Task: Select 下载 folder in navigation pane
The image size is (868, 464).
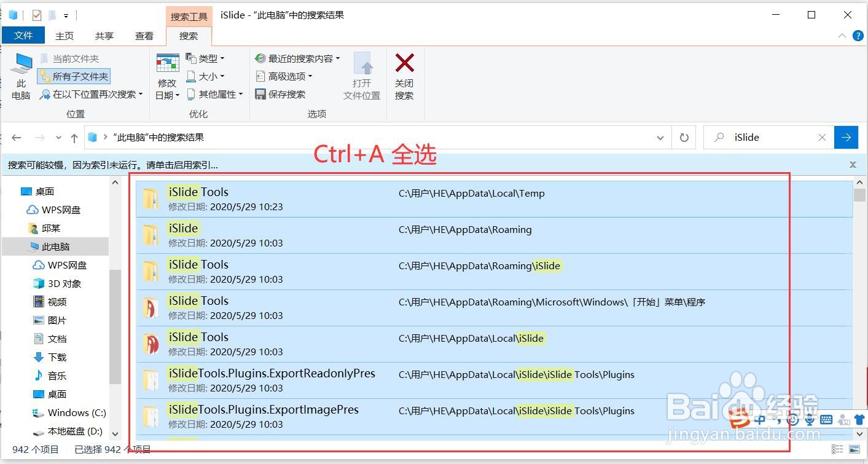Action: point(49,357)
